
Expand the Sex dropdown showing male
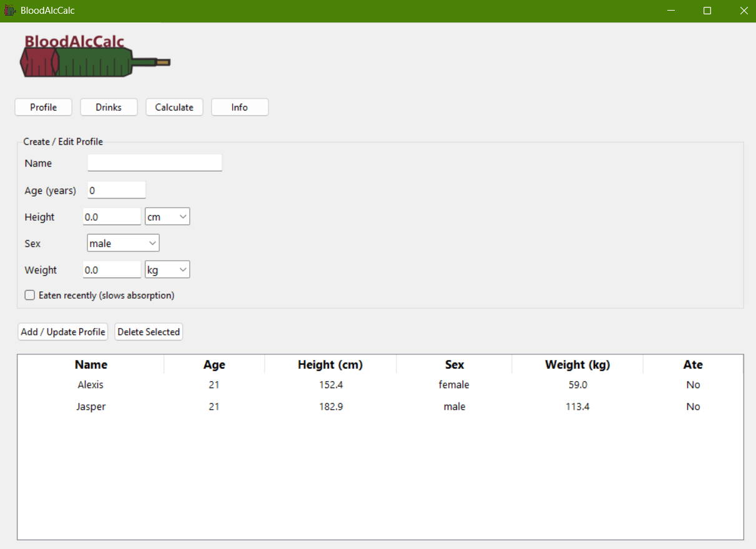tap(123, 243)
